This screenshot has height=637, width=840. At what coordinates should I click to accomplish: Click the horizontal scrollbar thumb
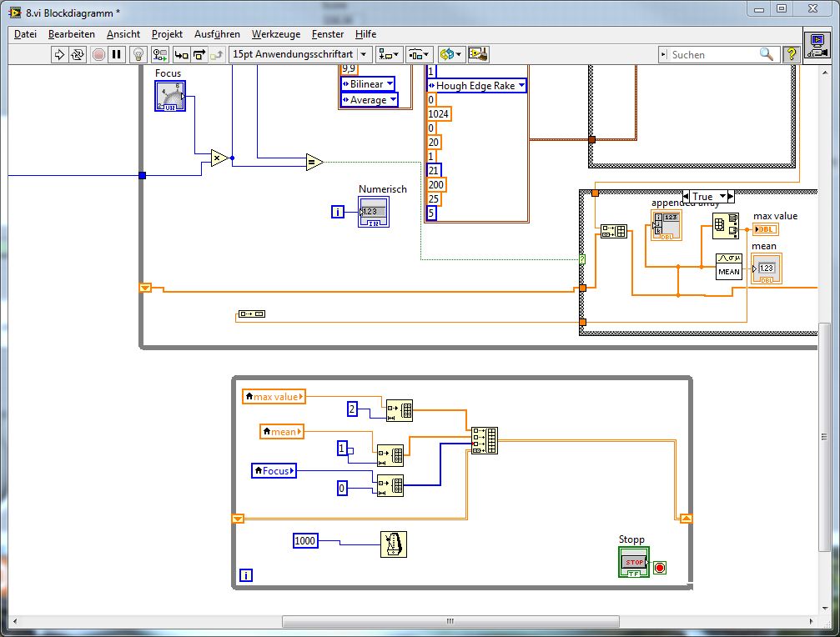(450, 621)
